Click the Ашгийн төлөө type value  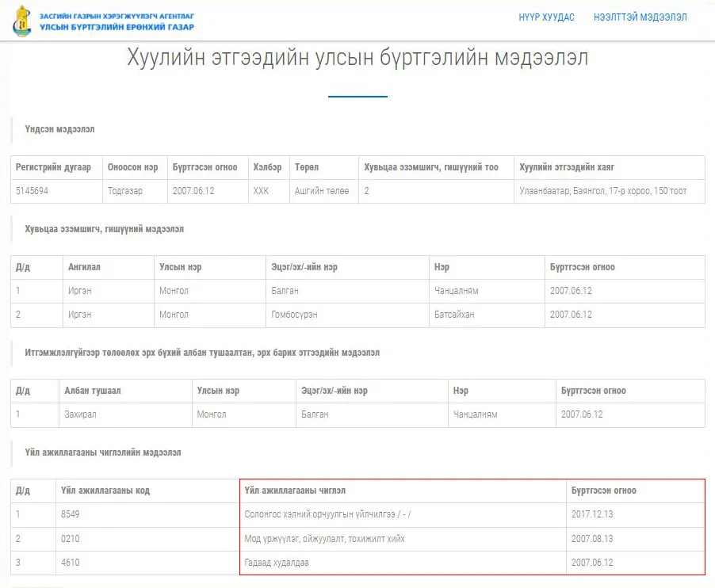pos(322,191)
